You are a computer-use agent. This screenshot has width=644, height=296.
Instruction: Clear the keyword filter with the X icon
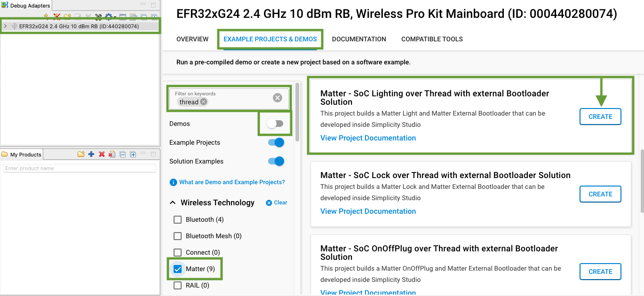click(278, 97)
